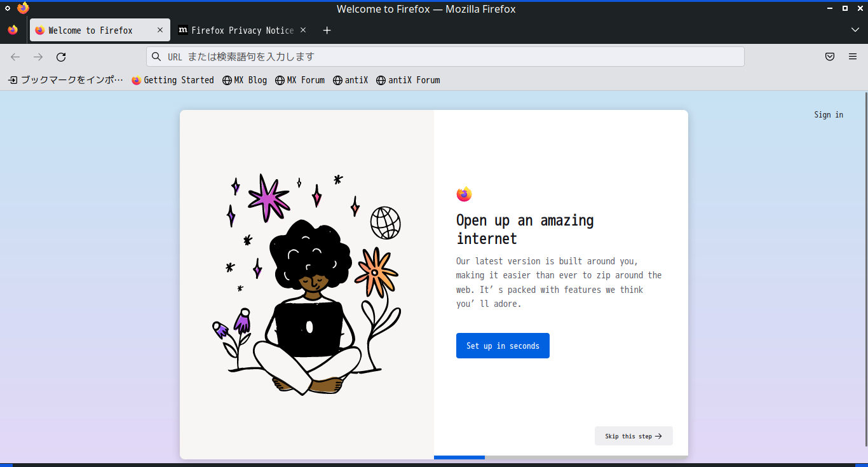Select the Welcome to Firefox tab
Screen dimensions: 868x467
(x=100, y=30)
